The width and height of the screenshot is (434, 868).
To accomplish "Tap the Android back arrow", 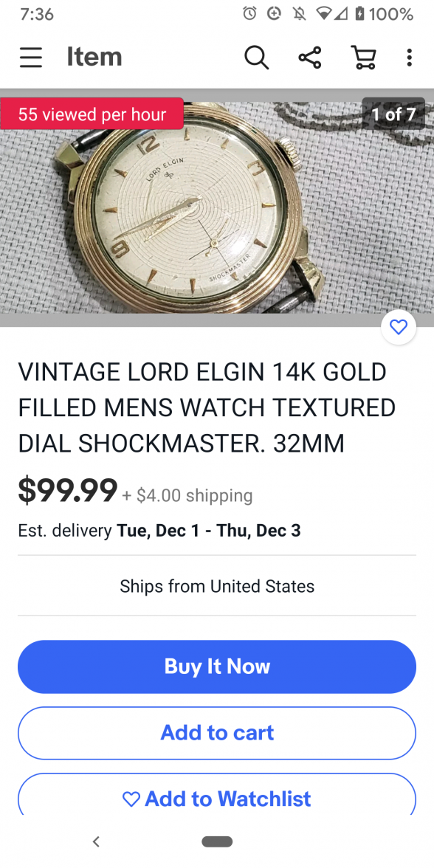I will 96,841.
